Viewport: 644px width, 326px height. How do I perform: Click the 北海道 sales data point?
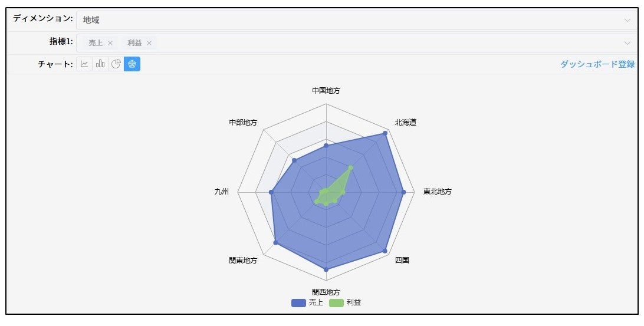click(385, 133)
